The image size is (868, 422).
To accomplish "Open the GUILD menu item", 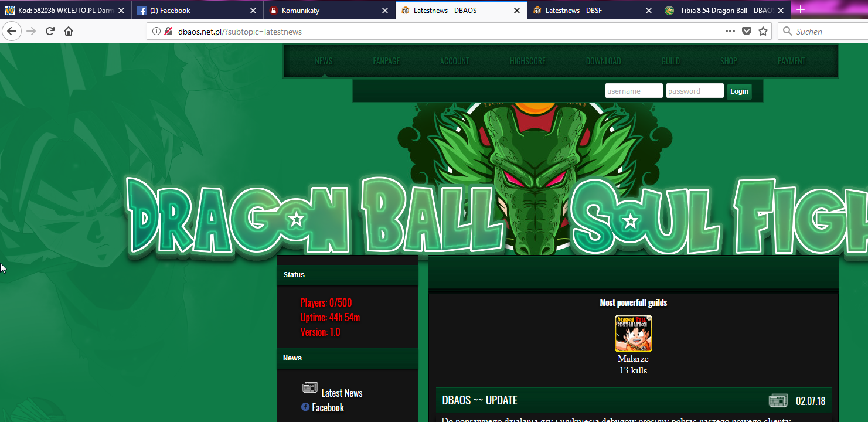I will pos(670,61).
